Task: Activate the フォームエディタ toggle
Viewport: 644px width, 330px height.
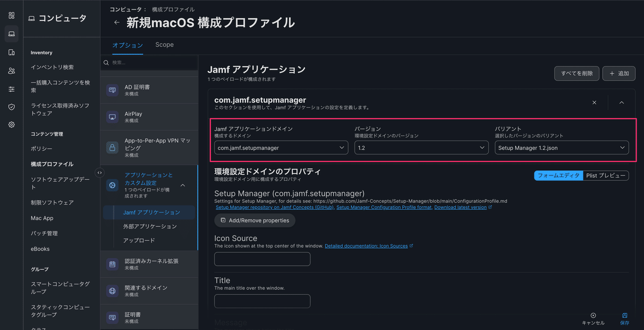Action: point(558,175)
